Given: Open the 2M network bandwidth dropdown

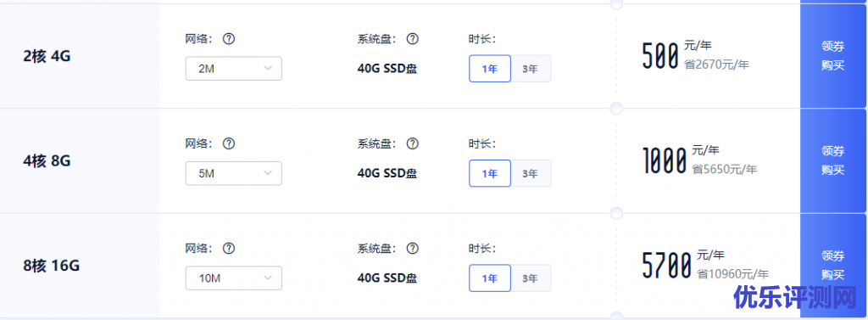Looking at the screenshot, I should point(234,69).
